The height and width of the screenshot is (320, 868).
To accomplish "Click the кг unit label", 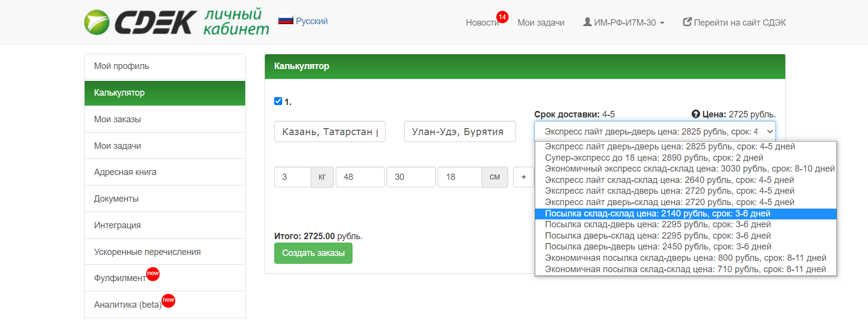I will [x=322, y=177].
